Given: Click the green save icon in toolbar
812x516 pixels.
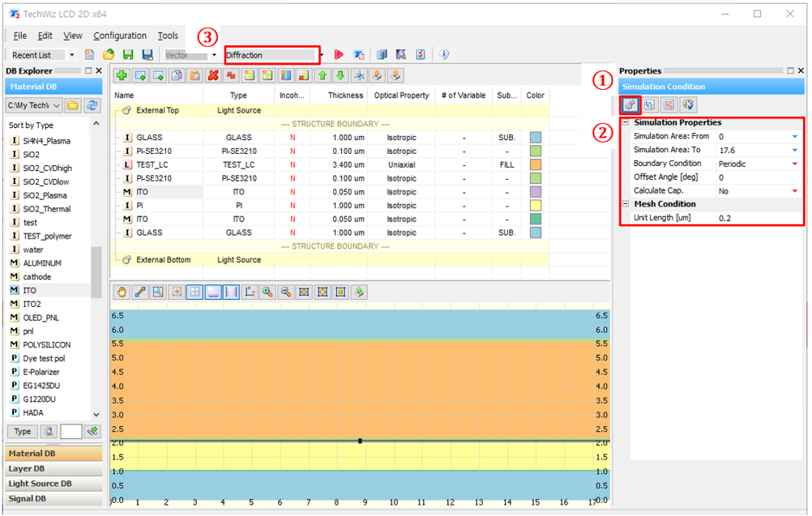Looking at the screenshot, I should (128, 55).
